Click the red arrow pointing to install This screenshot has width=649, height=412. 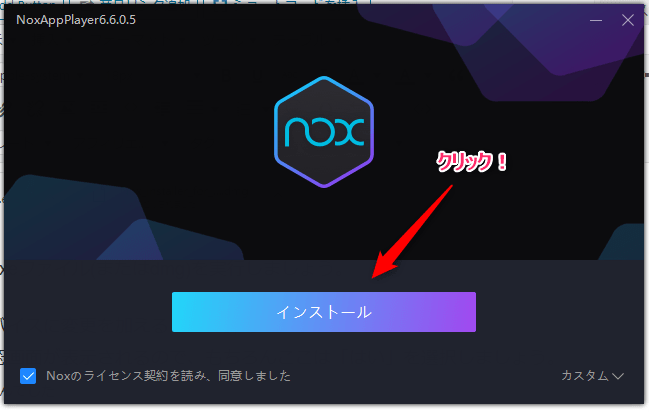pyautogui.click(x=412, y=232)
